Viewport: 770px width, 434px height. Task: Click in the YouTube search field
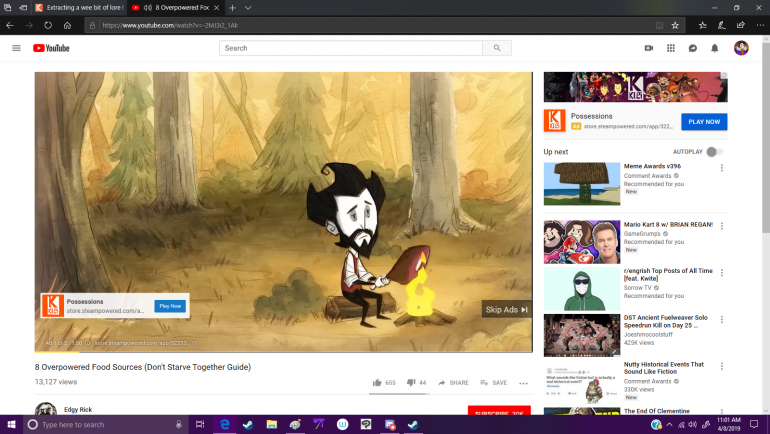pos(351,48)
